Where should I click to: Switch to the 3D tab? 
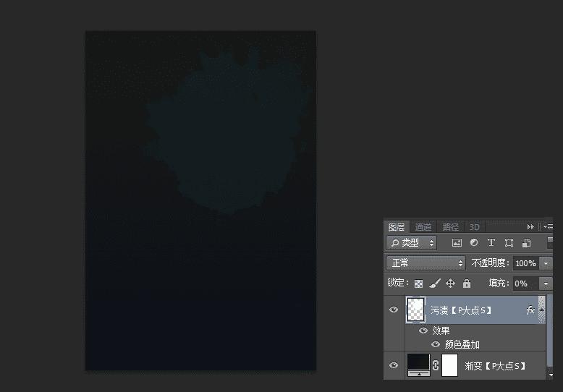[474, 227]
